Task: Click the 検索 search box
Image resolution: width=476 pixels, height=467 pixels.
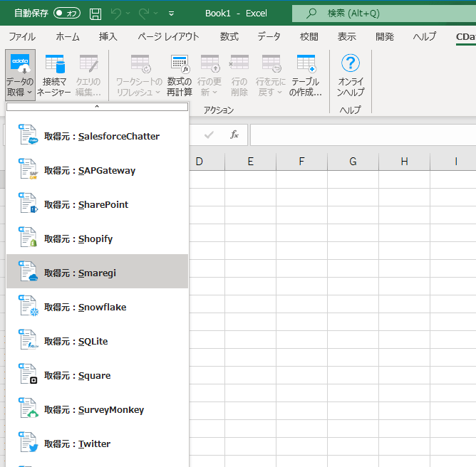Action: (384, 14)
